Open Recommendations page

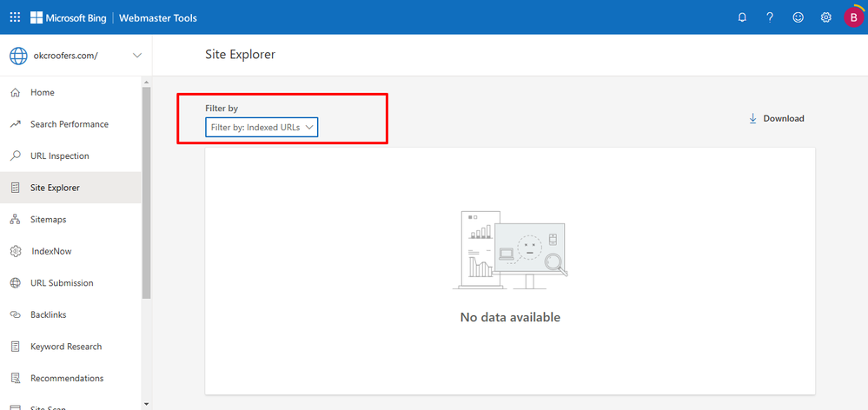(x=71, y=379)
